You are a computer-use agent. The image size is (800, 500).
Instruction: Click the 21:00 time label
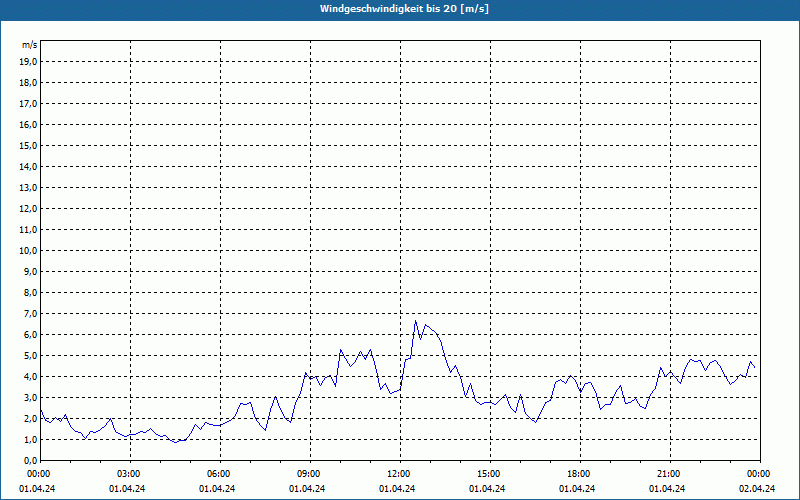(667, 474)
